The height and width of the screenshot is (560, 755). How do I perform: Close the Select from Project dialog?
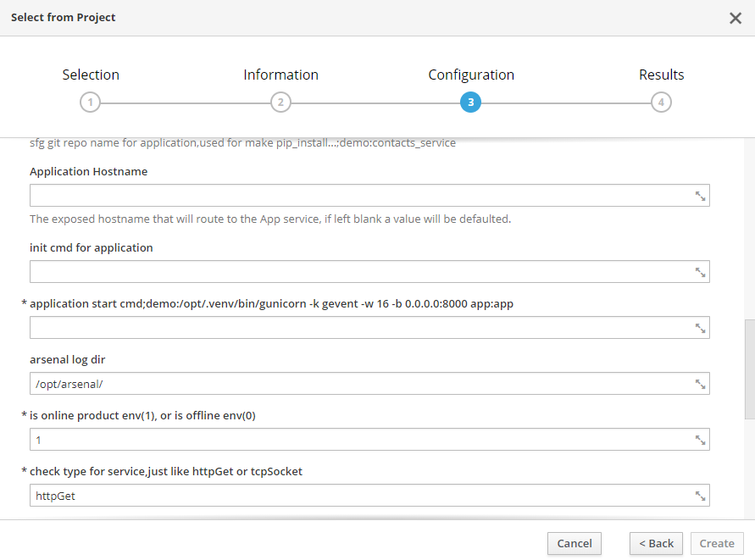click(x=735, y=18)
